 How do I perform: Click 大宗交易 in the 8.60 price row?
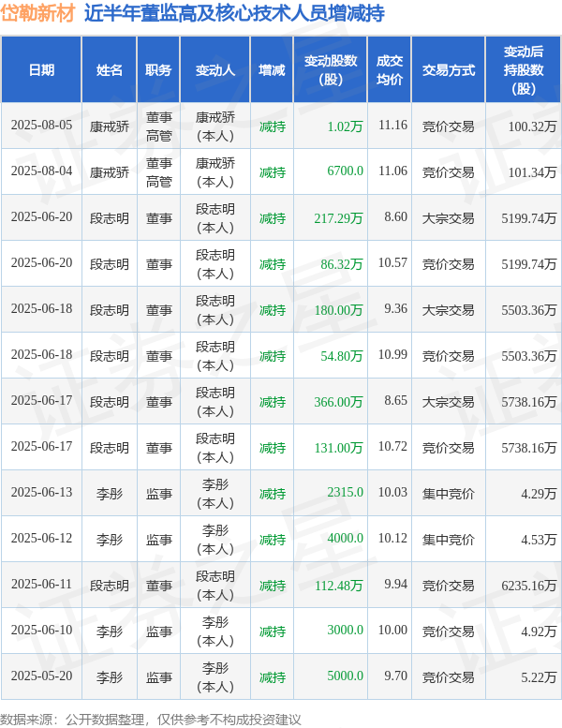coord(449,218)
